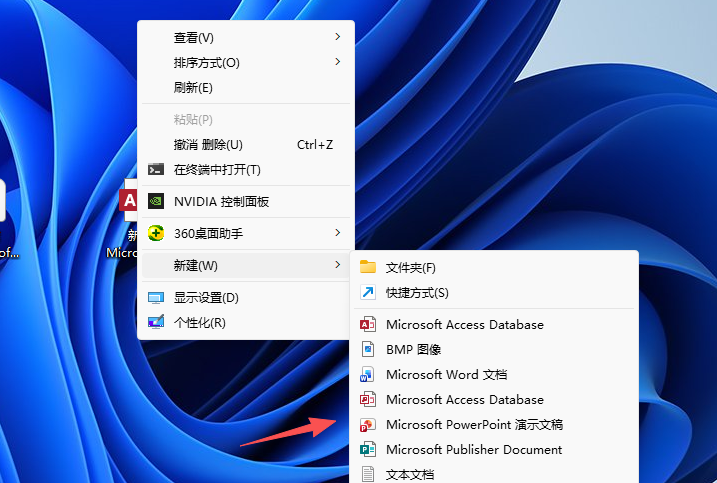Open the 查看(V) menu entry
This screenshot has height=483, width=717.
point(246,38)
